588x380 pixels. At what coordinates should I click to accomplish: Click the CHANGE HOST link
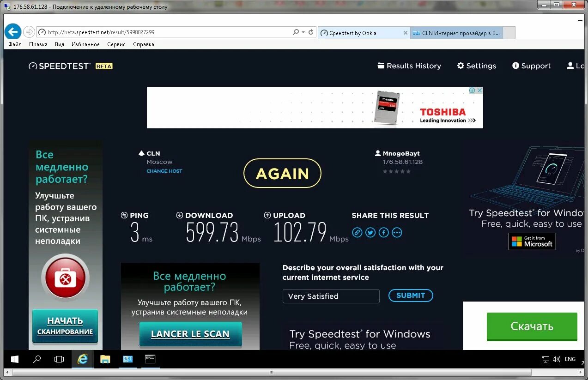pos(164,171)
